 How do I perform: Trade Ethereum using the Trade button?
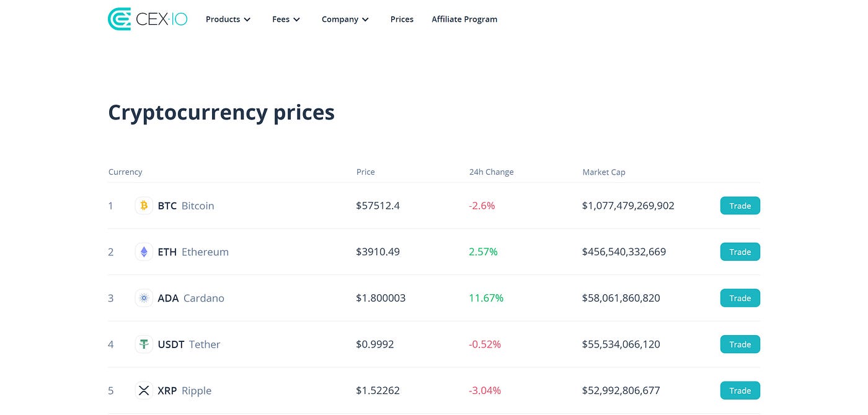coord(740,252)
